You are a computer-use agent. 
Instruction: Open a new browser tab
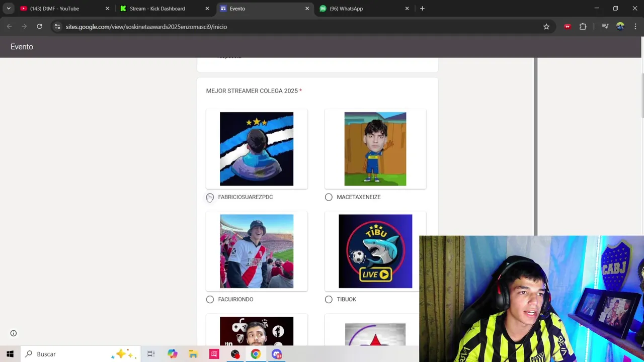click(x=422, y=9)
